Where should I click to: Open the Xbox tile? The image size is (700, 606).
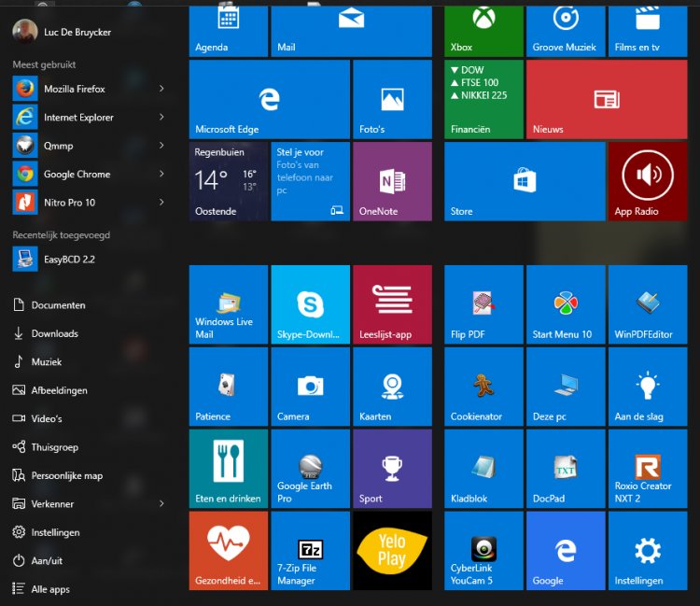tap(483, 30)
